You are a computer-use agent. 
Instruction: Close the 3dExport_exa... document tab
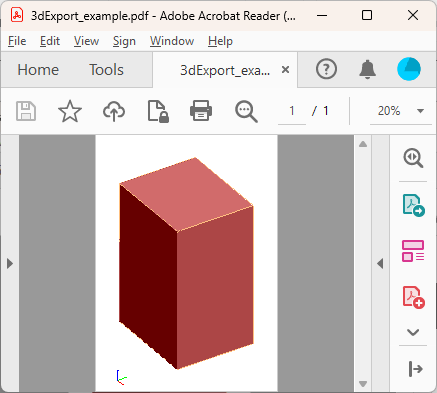[285, 70]
